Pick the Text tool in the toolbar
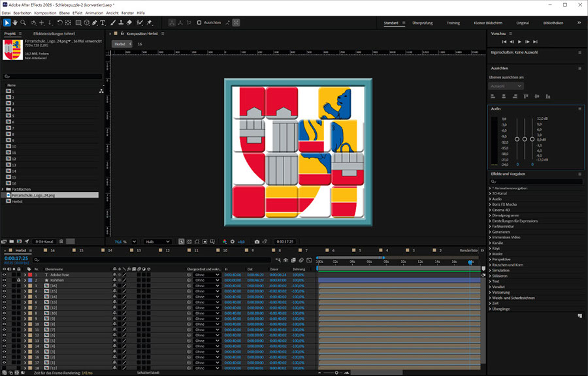This screenshot has width=588, height=376. coord(103,23)
